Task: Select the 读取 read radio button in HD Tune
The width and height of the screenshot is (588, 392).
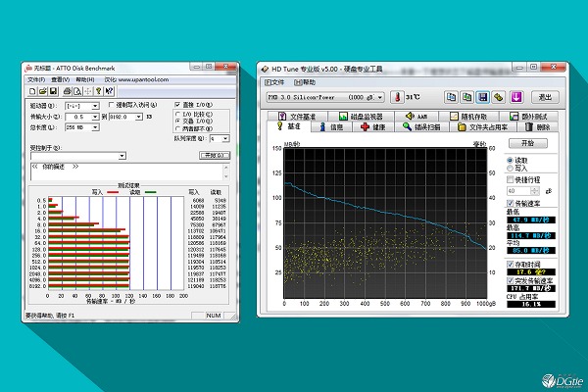Action: coord(510,160)
